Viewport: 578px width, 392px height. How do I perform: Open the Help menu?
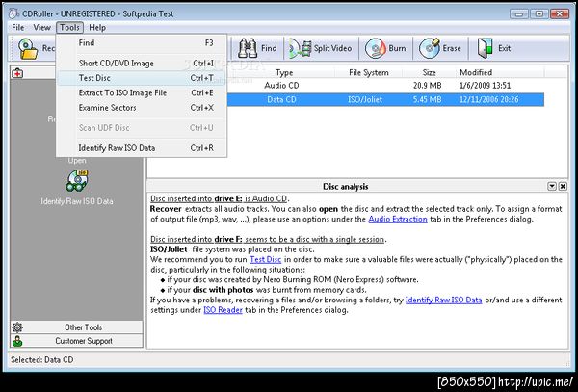[97, 28]
